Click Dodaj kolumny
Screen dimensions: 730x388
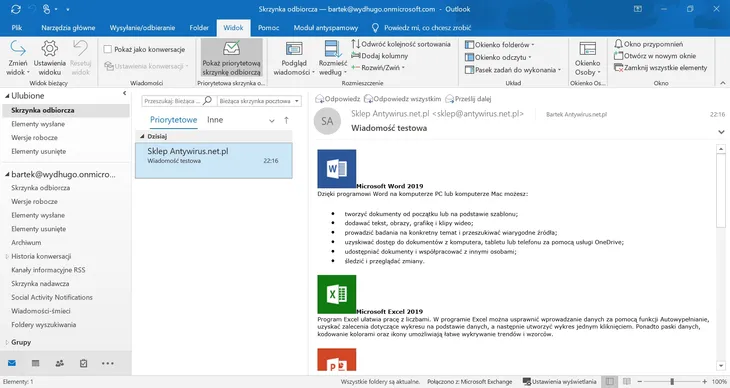tap(379, 56)
